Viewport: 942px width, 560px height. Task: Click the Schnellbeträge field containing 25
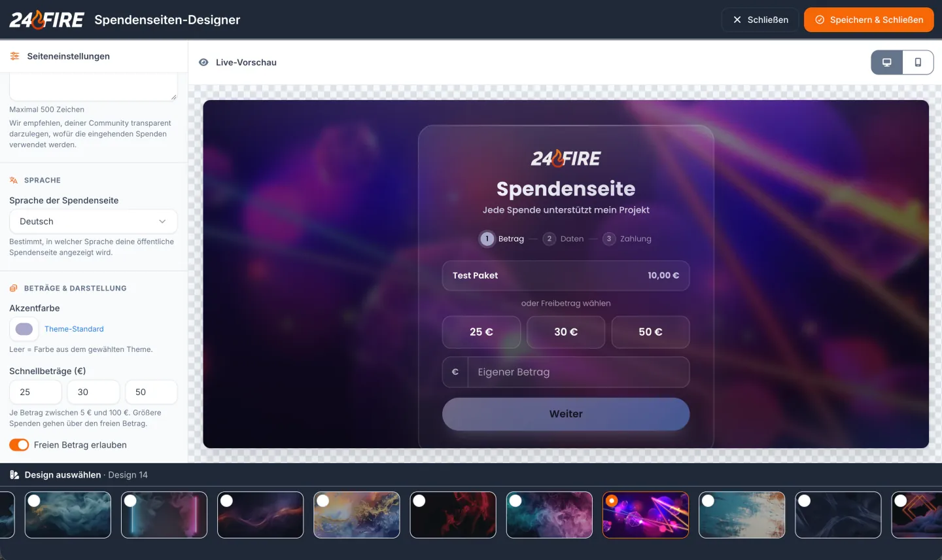point(35,392)
